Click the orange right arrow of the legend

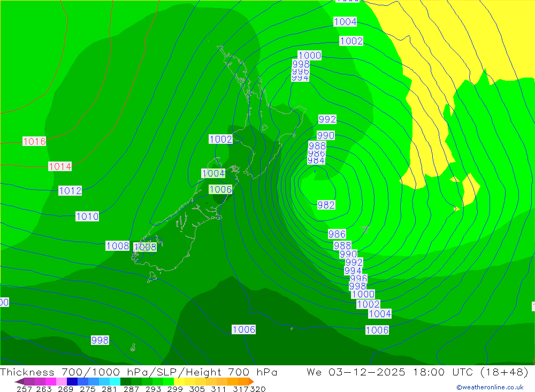(x=251, y=381)
